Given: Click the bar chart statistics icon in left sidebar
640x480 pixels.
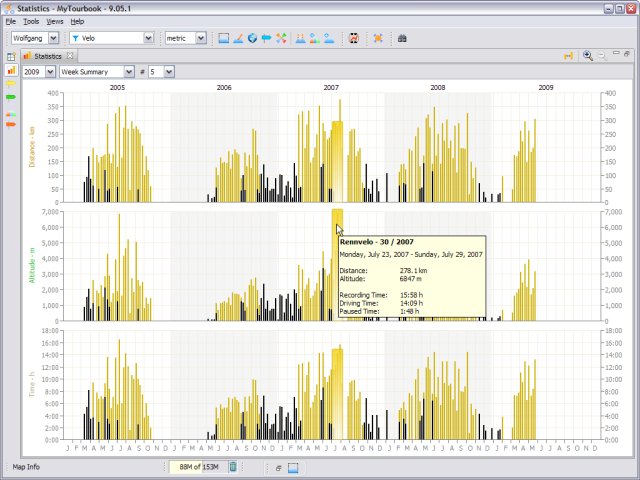Looking at the screenshot, I should point(11,71).
